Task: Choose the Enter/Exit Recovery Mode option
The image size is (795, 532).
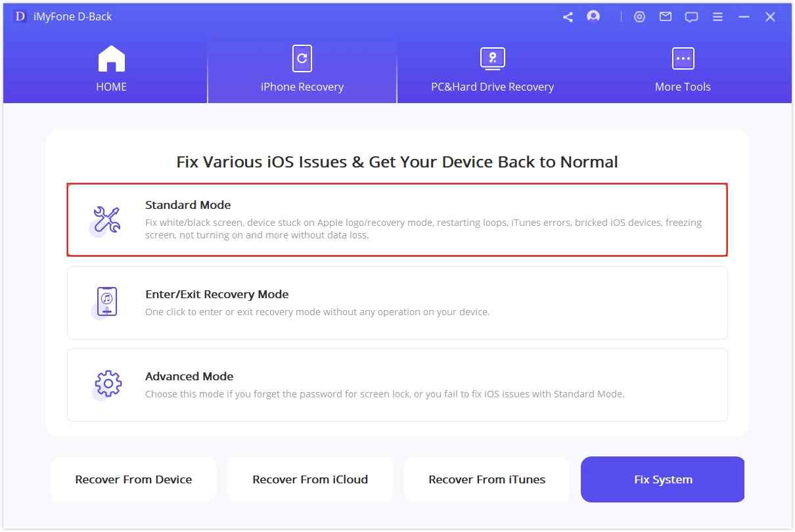Action: [x=397, y=303]
